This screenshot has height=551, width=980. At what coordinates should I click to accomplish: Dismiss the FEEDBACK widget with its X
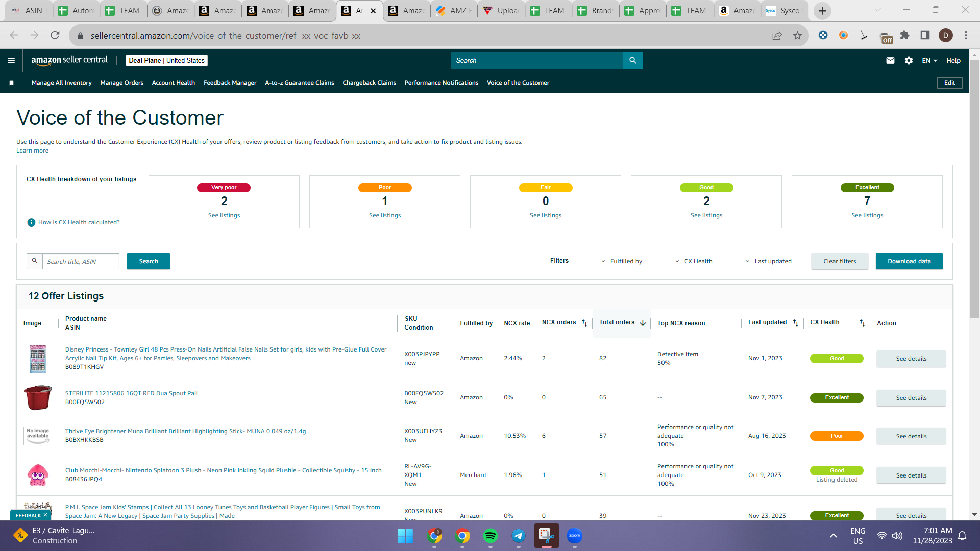point(45,515)
